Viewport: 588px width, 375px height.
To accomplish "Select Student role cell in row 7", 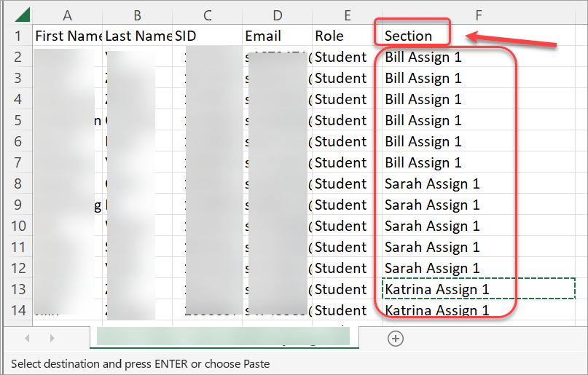I will 348,162.
